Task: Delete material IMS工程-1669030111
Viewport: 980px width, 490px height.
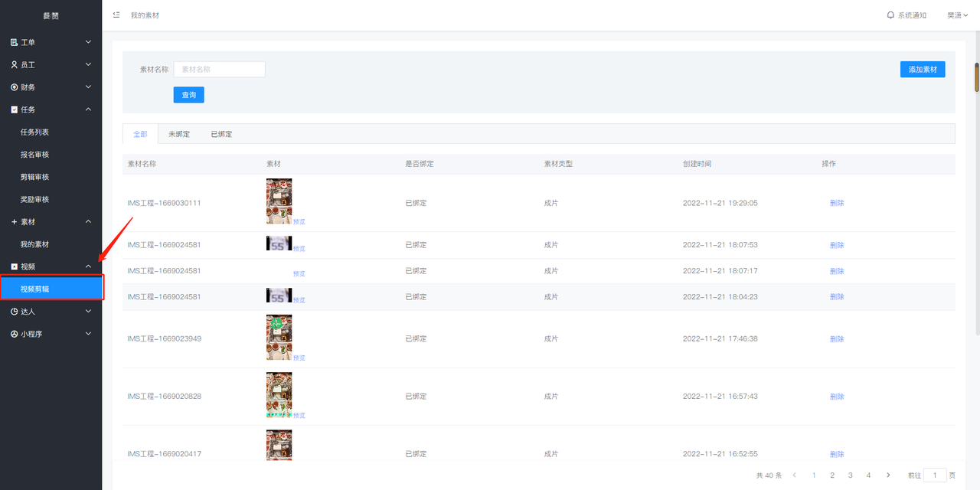Action: point(837,203)
